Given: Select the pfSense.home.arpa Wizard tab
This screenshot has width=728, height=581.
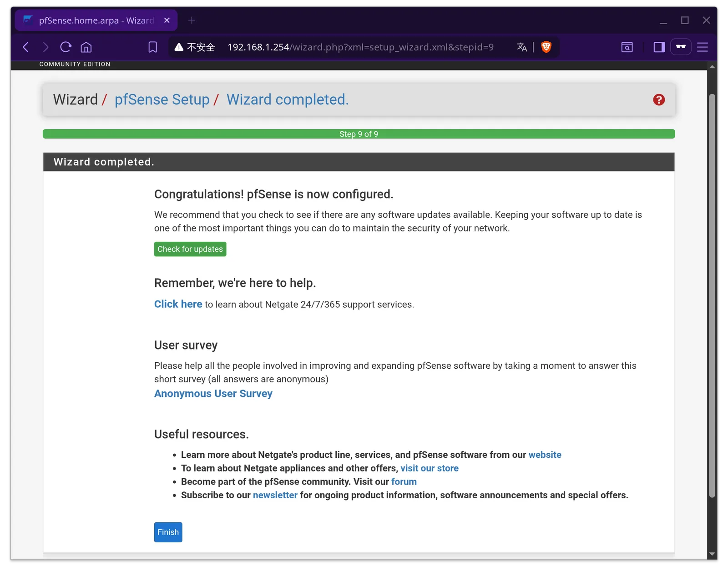Looking at the screenshot, I should 96,20.
